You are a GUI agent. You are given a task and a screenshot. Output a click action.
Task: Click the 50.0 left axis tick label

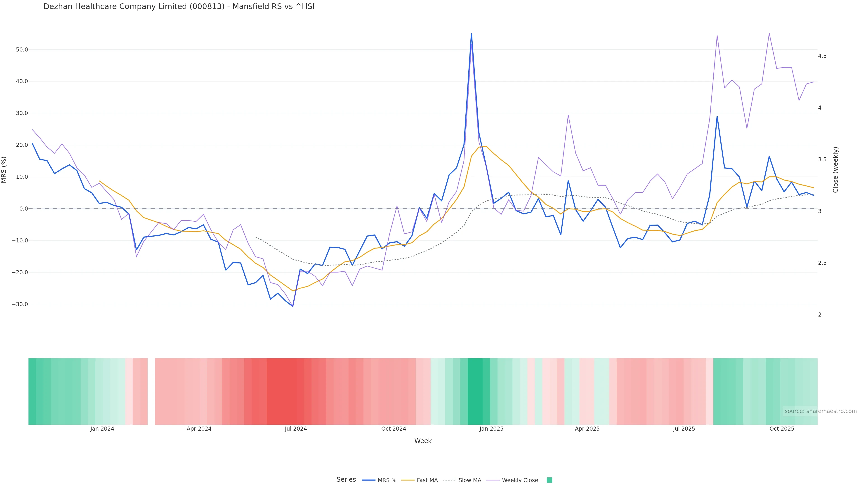(x=21, y=49)
